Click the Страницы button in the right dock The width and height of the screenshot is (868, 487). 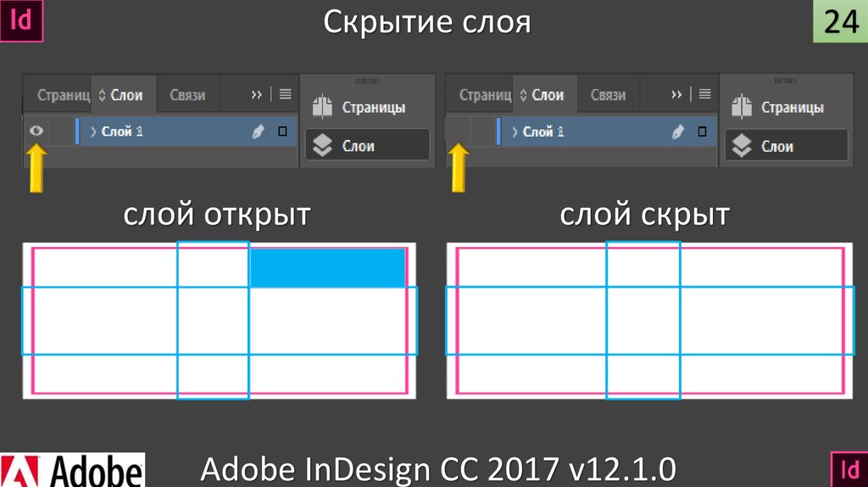point(792,108)
